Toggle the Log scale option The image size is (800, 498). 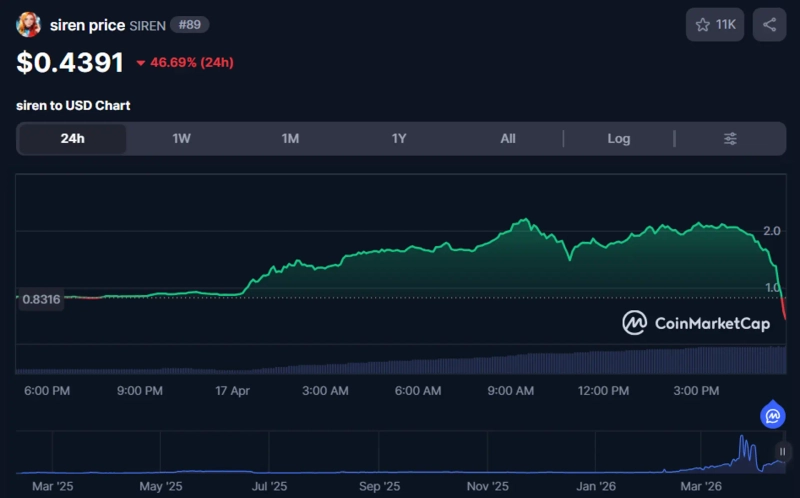tap(619, 139)
